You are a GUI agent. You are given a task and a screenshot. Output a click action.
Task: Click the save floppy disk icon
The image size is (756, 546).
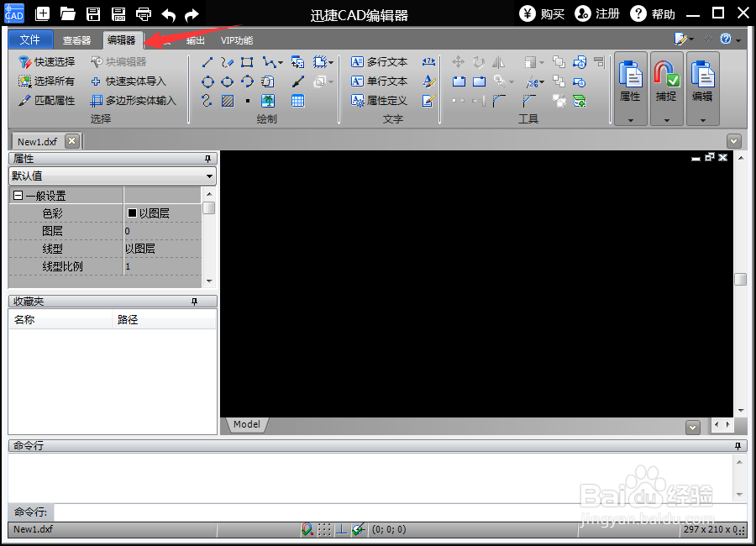point(93,14)
